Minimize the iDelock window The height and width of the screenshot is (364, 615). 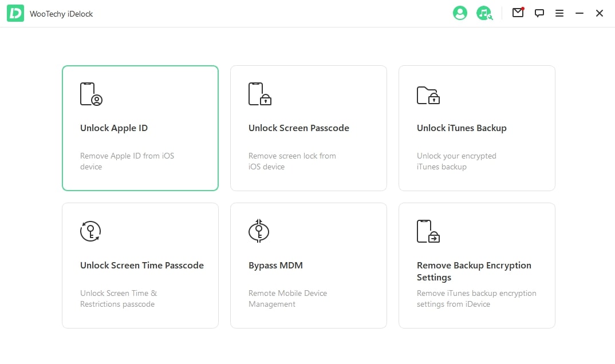[x=579, y=13]
